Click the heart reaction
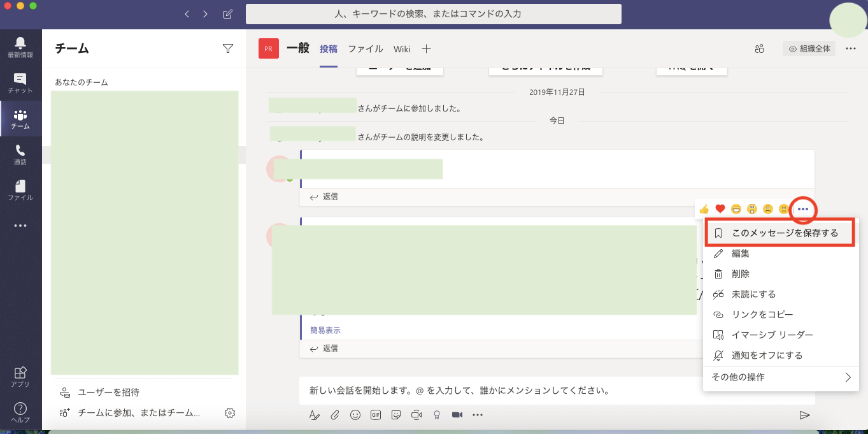868x434 pixels. coord(720,209)
